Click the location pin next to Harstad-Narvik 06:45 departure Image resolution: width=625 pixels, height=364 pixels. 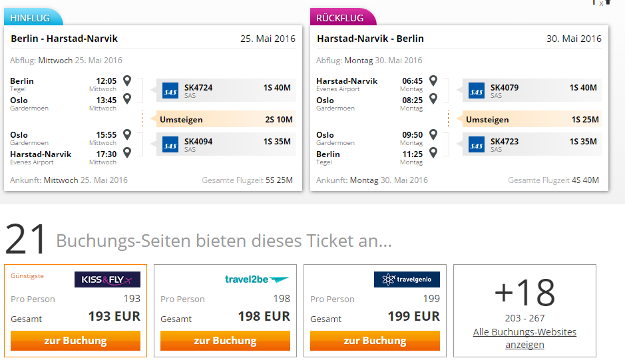(x=433, y=81)
